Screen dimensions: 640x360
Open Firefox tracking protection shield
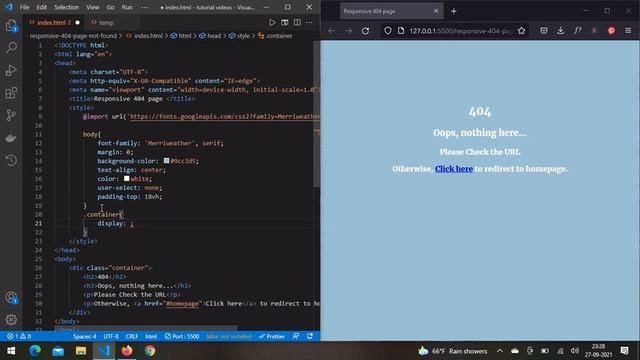388,31
